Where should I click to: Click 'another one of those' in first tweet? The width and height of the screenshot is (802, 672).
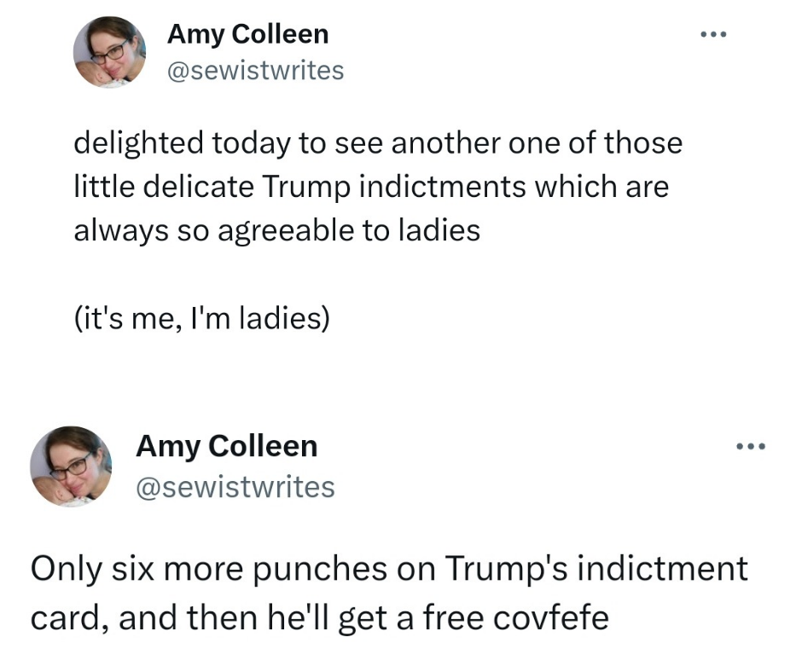click(x=537, y=142)
